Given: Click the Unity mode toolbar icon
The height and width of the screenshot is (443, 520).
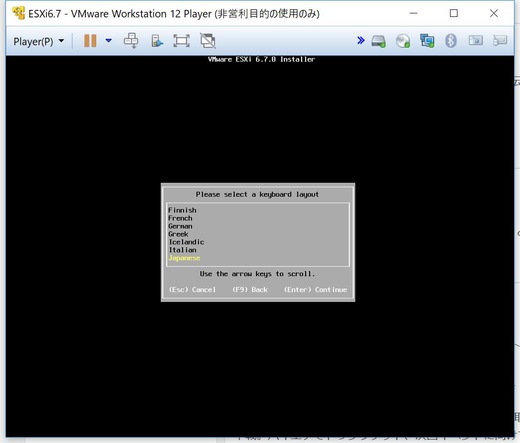Looking at the screenshot, I should coord(157,41).
